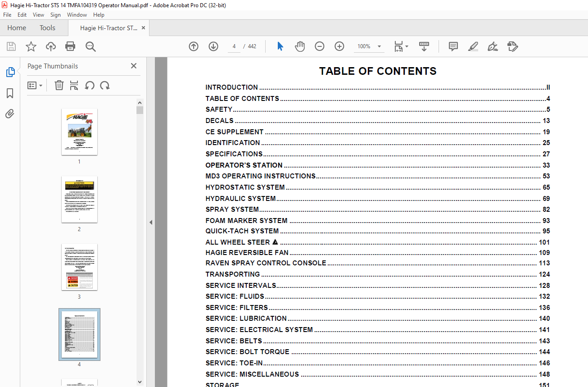588x387 pixels.
Task: Bookmark file with star icon
Action: pyautogui.click(x=31, y=46)
